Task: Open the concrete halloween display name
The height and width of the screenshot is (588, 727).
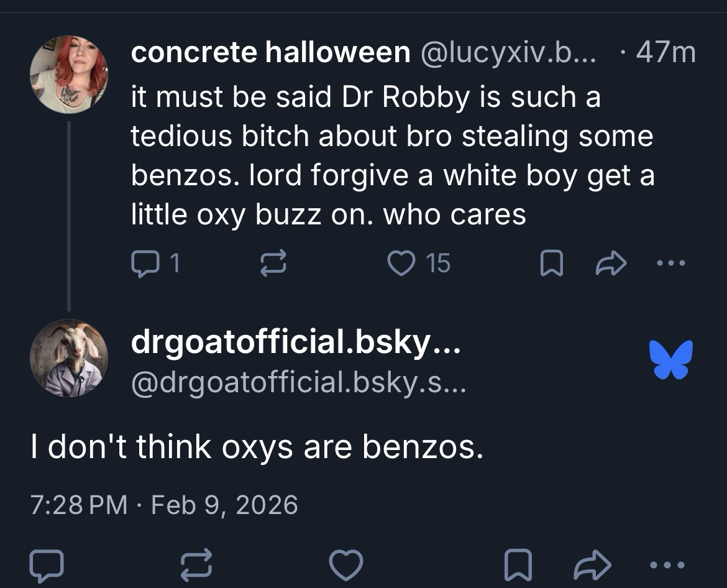Action: tap(270, 53)
